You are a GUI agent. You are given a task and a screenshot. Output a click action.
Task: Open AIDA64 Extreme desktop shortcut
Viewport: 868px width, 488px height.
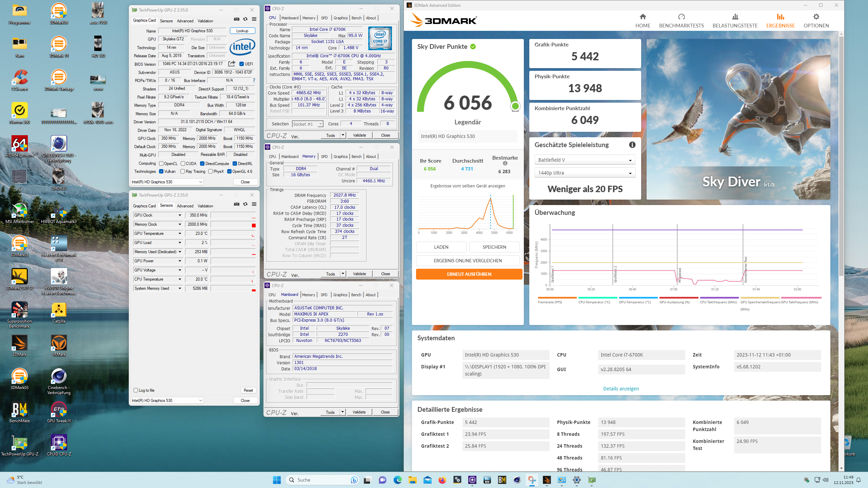tap(20, 147)
